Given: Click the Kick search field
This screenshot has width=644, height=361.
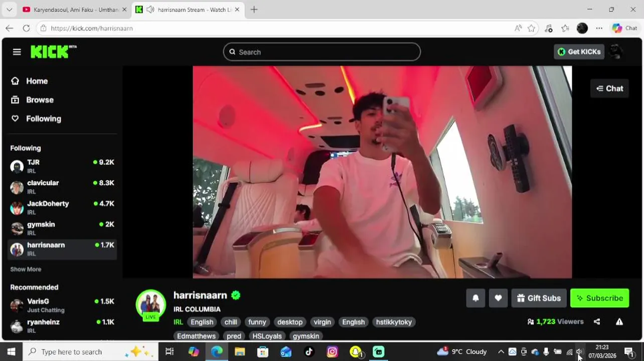Looking at the screenshot, I should coord(322,52).
